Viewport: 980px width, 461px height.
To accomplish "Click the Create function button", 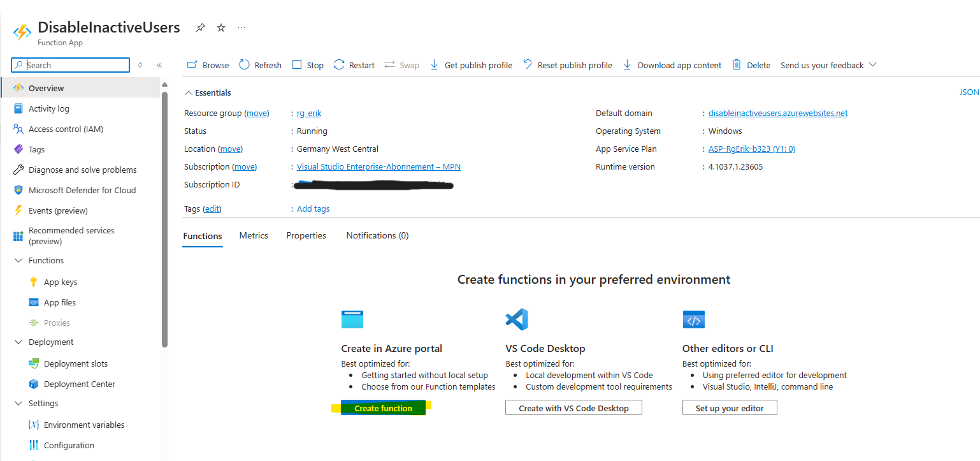I will point(383,408).
